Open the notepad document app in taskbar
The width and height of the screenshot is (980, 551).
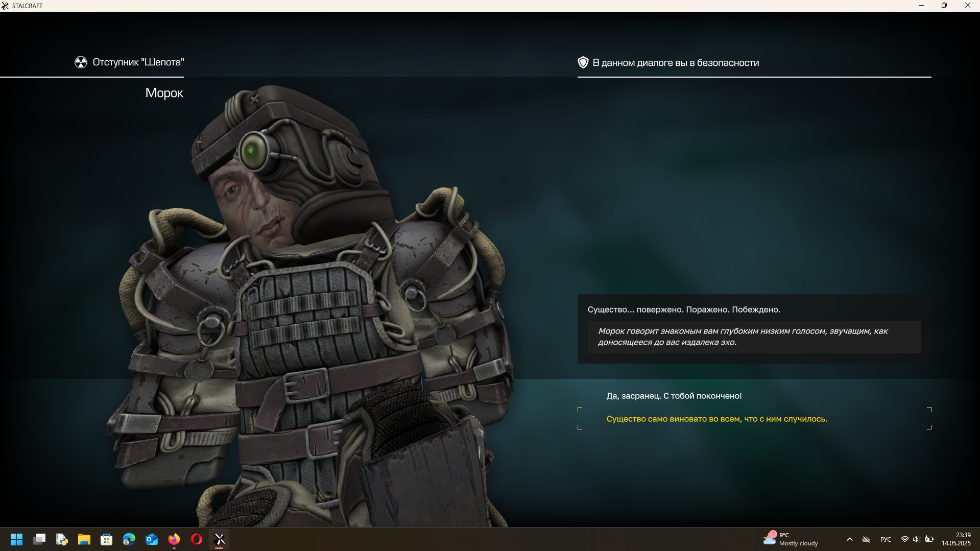pyautogui.click(x=62, y=539)
